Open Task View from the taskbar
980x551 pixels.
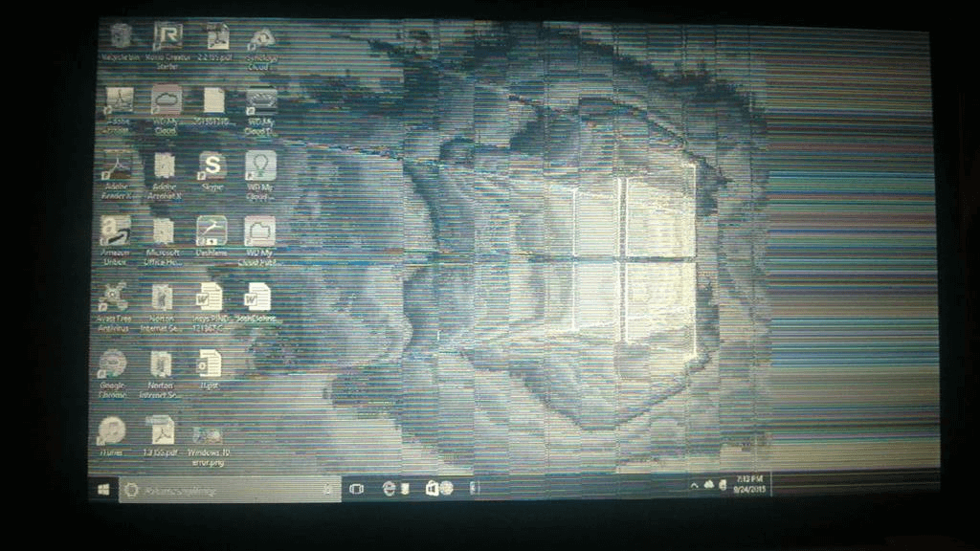click(x=357, y=489)
